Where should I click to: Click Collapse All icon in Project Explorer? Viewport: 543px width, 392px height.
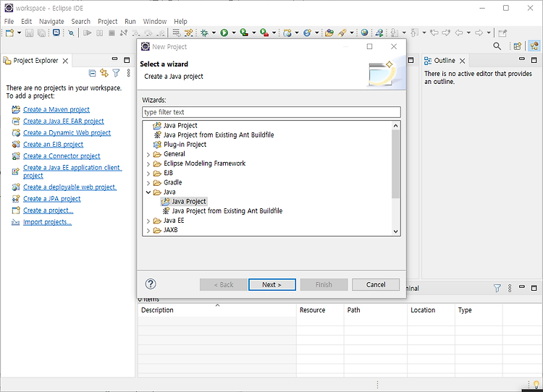point(93,73)
